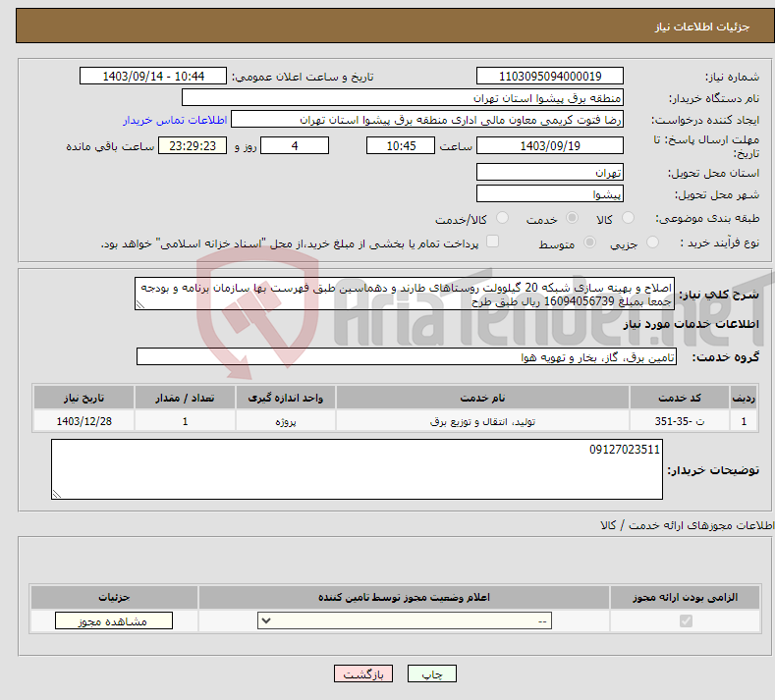Click the ردیف column header

744,398
